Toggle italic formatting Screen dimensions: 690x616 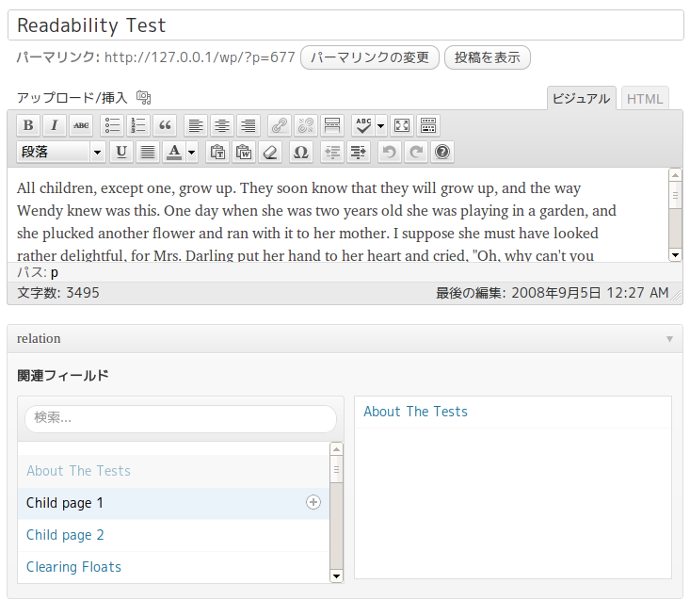55,125
